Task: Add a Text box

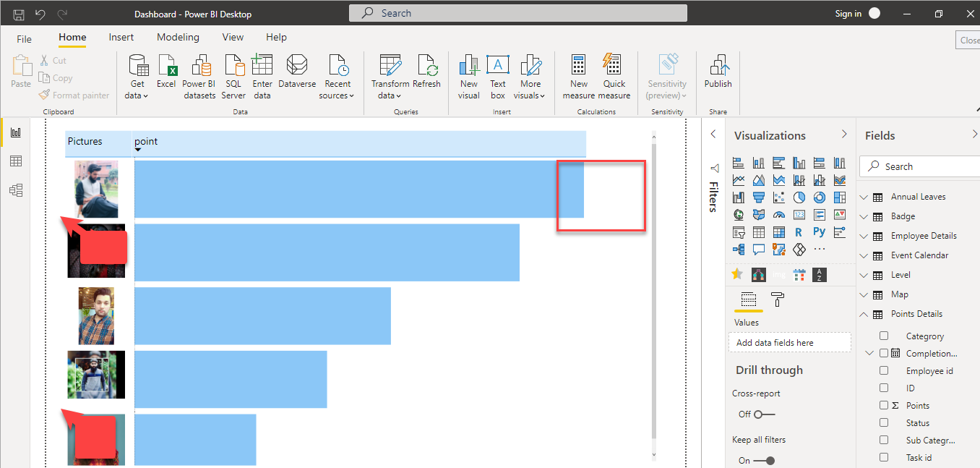Action: pos(498,76)
